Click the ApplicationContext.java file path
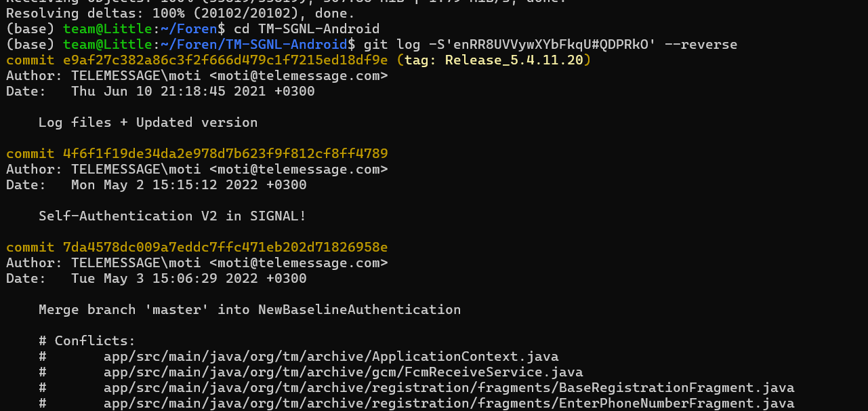Screen dimensions: 868x411 point(331,356)
